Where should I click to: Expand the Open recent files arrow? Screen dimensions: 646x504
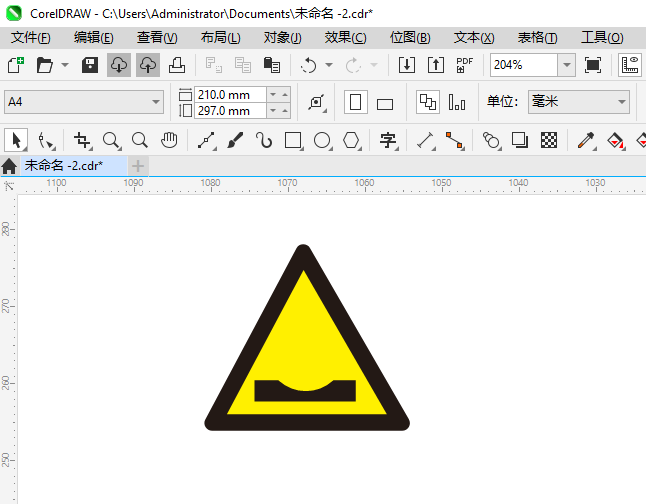click(x=65, y=65)
